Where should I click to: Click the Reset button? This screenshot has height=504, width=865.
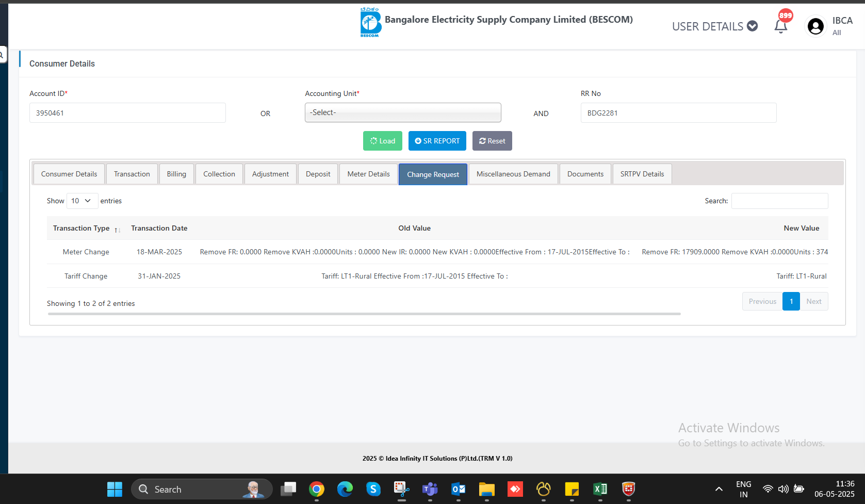(492, 141)
